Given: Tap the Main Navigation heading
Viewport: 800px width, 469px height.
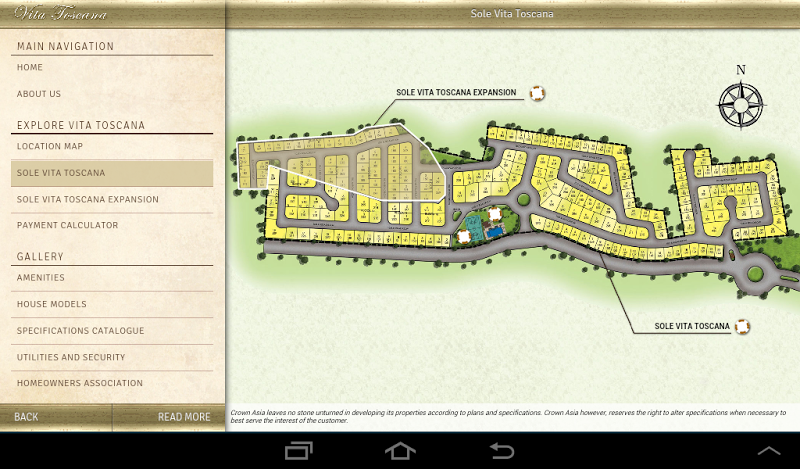Looking at the screenshot, I should (x=65, y=46).
